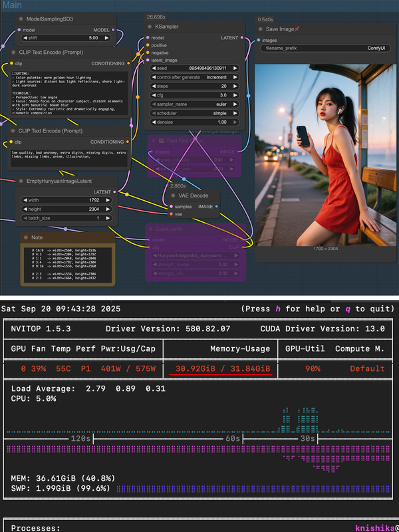Click the Fast Film Grain grain intensity widget
The width and height of the screenshot is (399, 532).
[x=194, y=160]
